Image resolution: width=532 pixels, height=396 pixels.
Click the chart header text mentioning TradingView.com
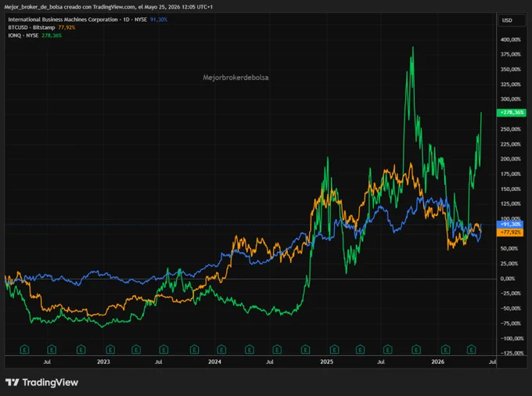click(109, 7)
